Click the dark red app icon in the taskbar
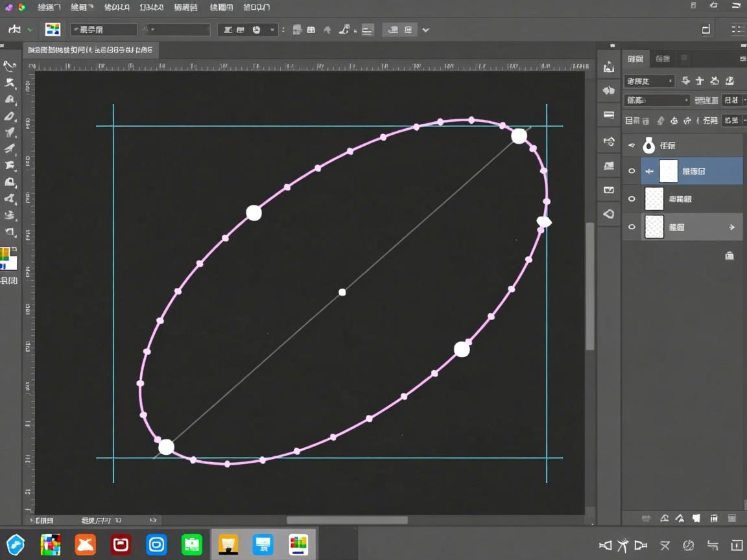Viewport: 747px width, 560px height. click(121, 544)
